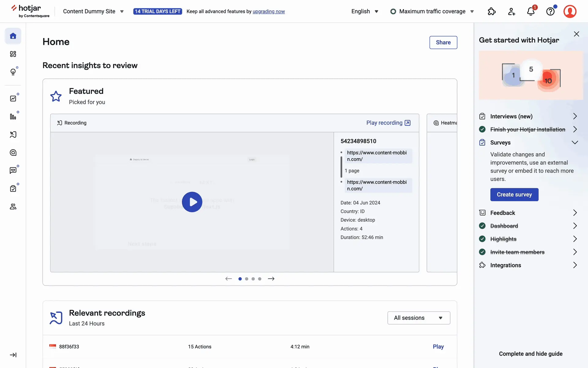Toggle the Invite team members checkmark
Screen dimensions: 588x368
tap(482, 252)
